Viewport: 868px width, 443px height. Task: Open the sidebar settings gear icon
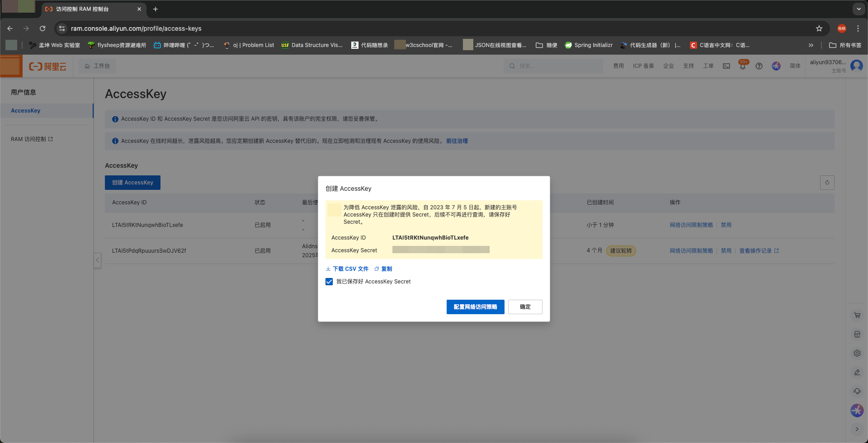[x=857, y=353]
